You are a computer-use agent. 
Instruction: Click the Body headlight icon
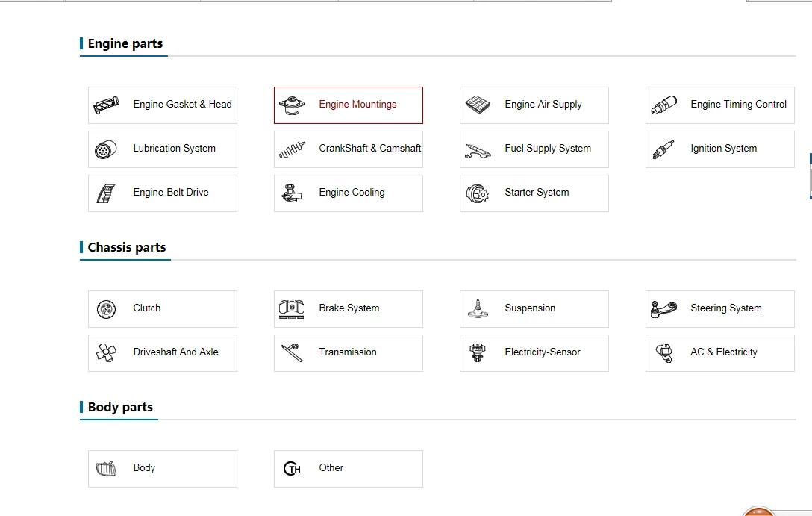pos(107,469)
